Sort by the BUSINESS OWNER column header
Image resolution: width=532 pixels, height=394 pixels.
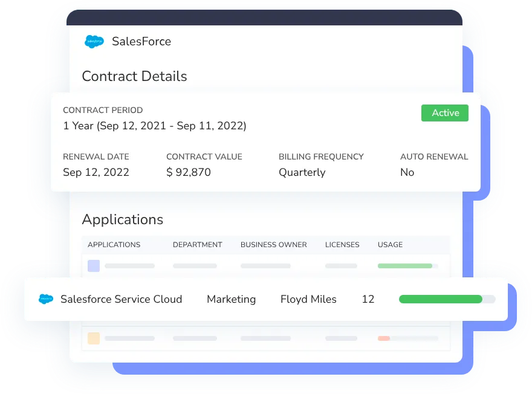273,245
